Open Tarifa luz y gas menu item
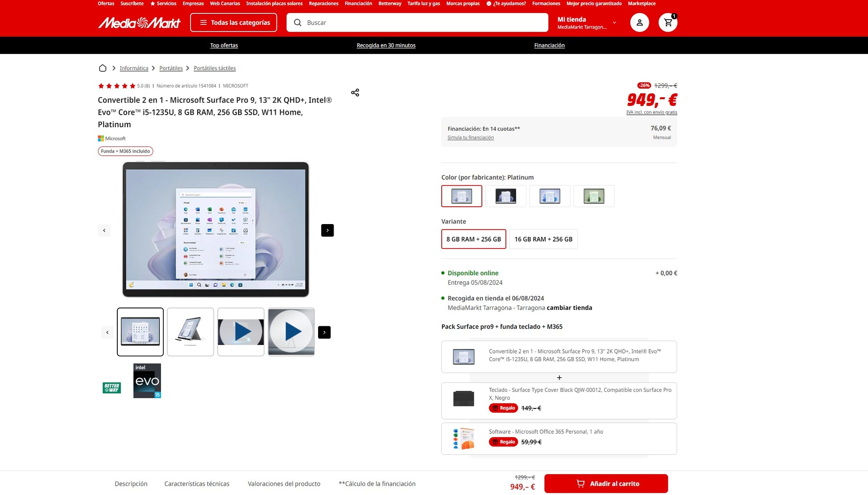 coord(424,4)
